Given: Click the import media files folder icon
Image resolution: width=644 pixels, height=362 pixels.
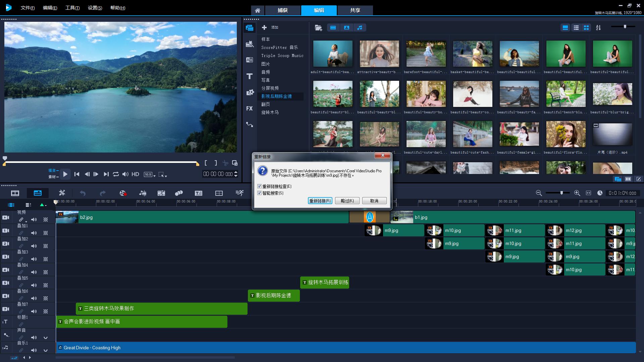Looking at the screenshot, I should [x=318, y=28].
